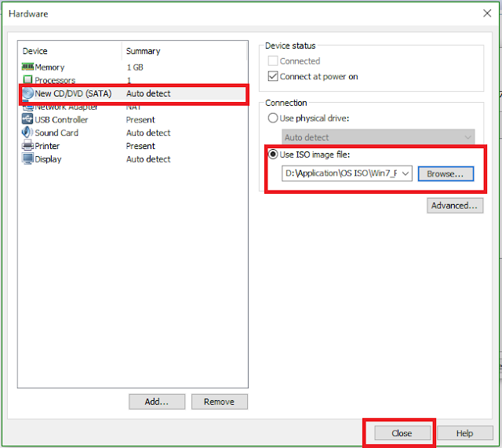Click the Remove device button
The image size is (502, 448).
click(220, 401)
